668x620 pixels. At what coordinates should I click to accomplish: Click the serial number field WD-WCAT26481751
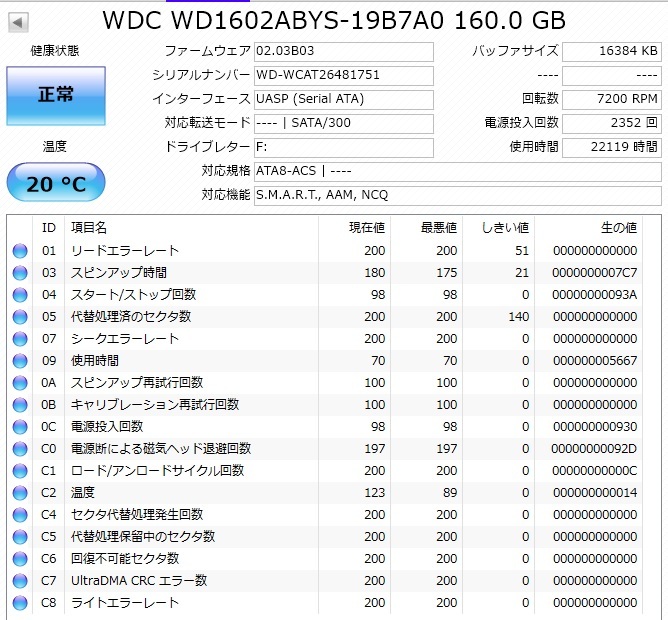coord(344,75)
